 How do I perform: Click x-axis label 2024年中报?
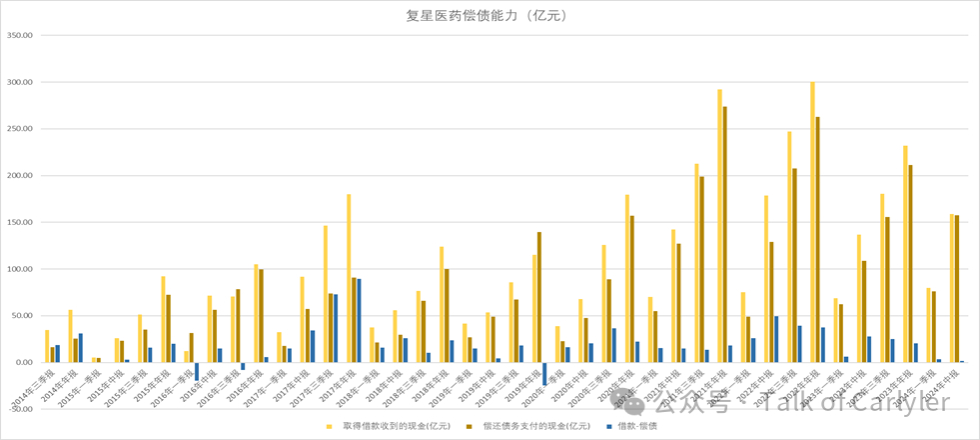coord(939,384)
